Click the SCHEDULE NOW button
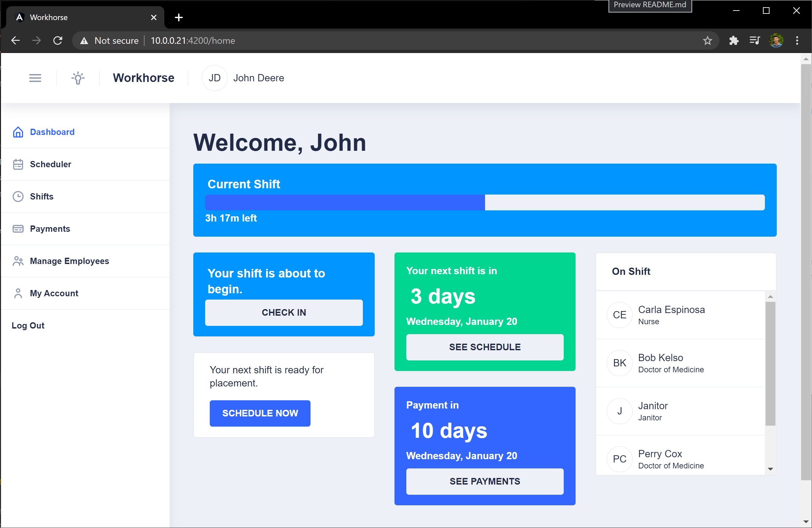 (x=260, y=413)
